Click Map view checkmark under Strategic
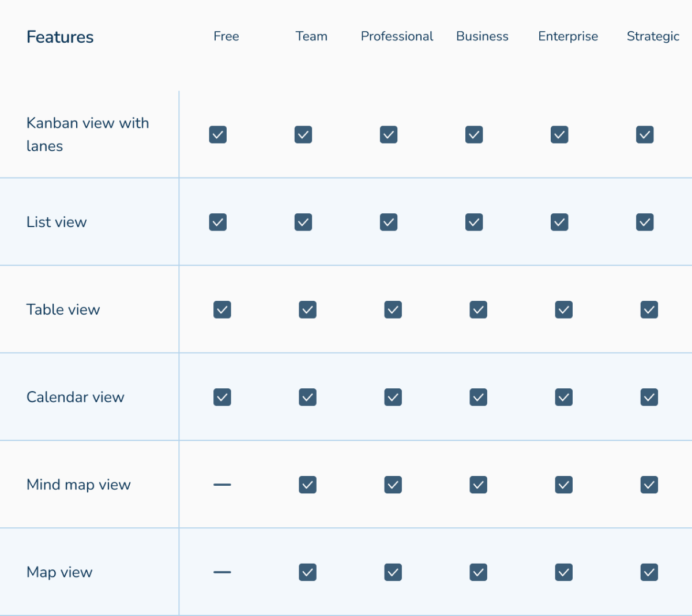The height and width of the screenshot is (616, 692). point(649,572)
